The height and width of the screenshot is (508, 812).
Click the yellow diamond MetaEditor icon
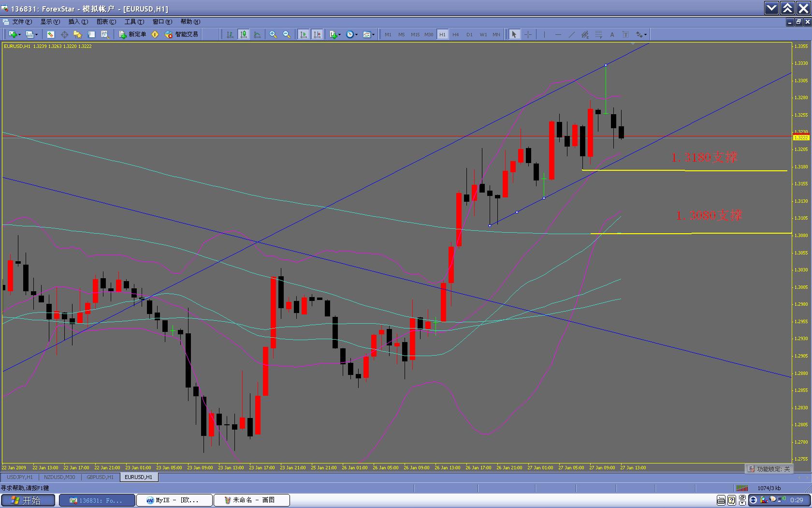tap(155, 34)
